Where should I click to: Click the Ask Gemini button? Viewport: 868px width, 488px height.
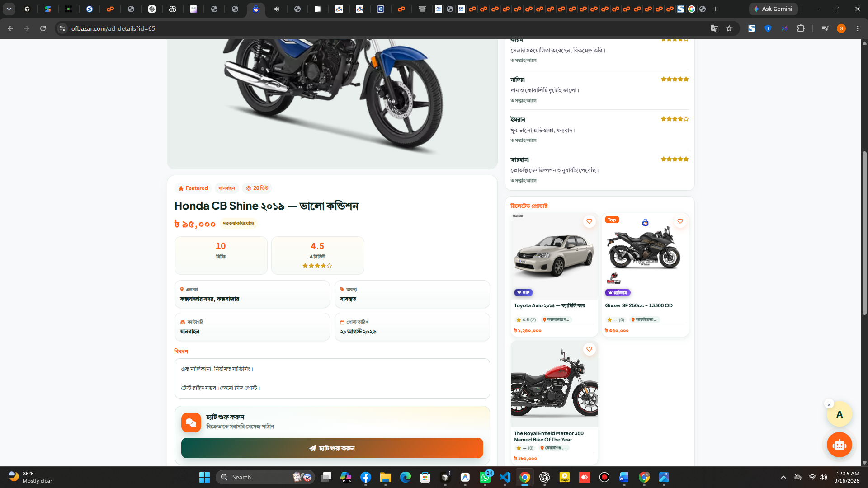[x=773, y=9]
